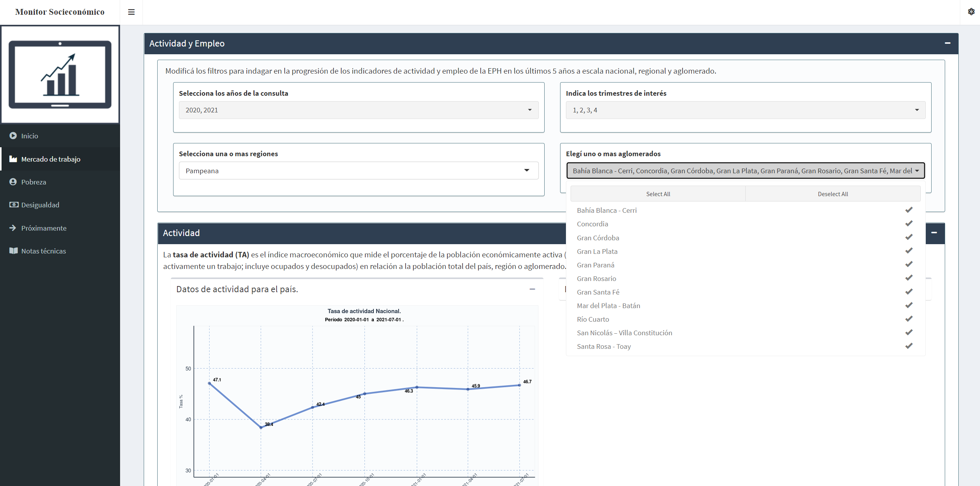
Task: Collapse the Actividad y Empleo panel
Action: 947,43
